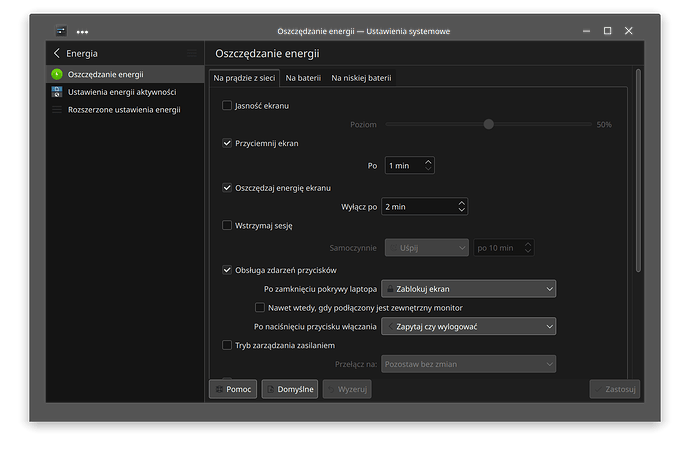Click the window app icon in title bar

coord(61,31)
